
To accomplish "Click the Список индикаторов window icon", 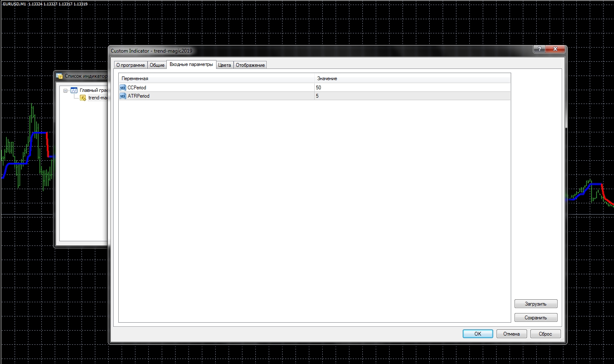I will tap(59, 76).
